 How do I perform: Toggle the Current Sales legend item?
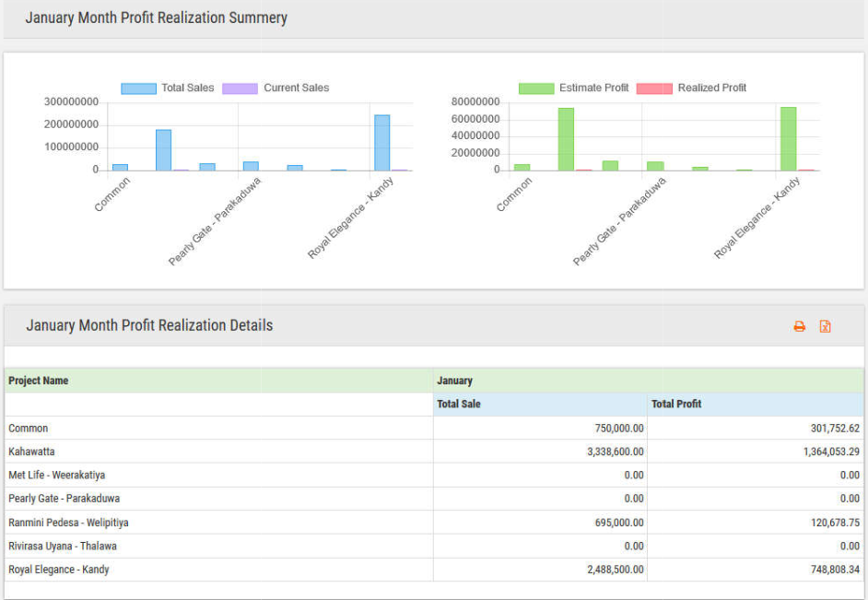[276, 88]
